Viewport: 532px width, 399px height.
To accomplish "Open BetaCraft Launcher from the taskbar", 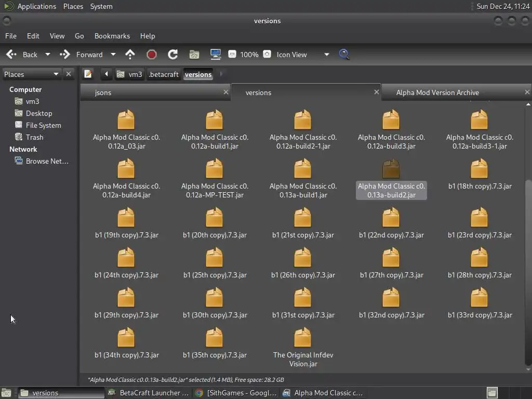I will pos(149,393).
